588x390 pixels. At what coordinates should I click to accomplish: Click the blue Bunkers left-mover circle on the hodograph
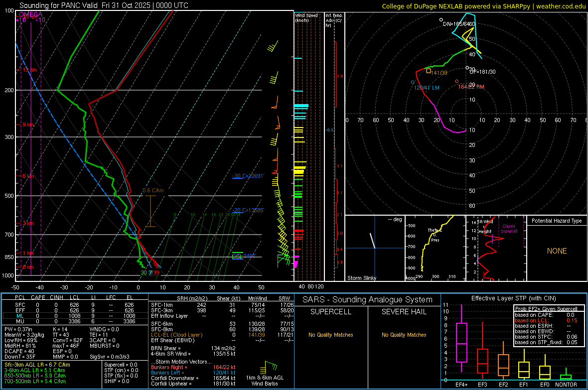[413, 82]
